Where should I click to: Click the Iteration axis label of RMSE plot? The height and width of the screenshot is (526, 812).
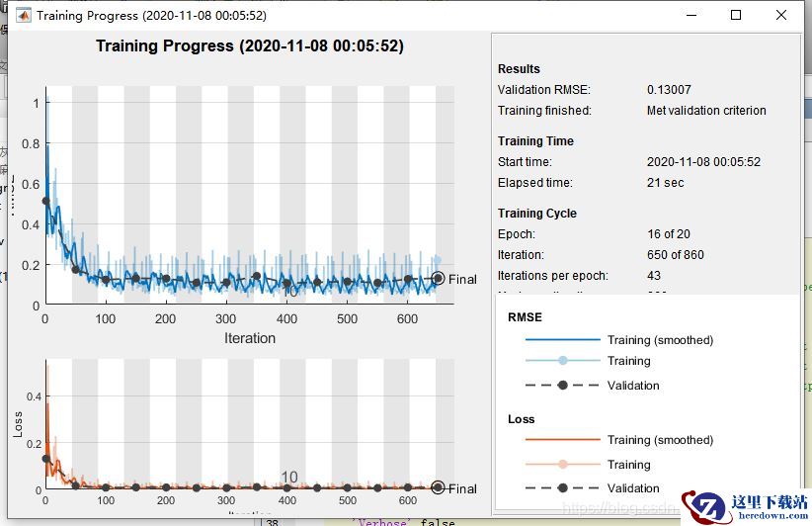click(x=250, y=338)
